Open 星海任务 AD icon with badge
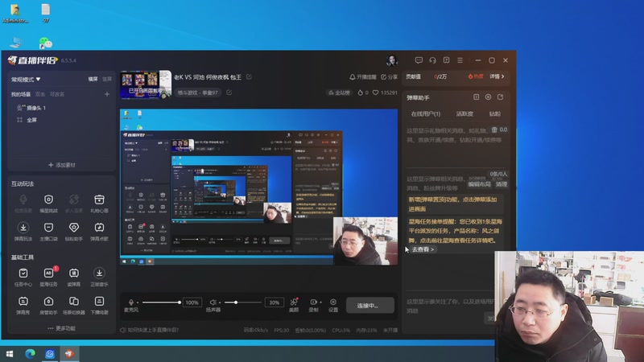644x362 pixels. (x=48, y=273)
